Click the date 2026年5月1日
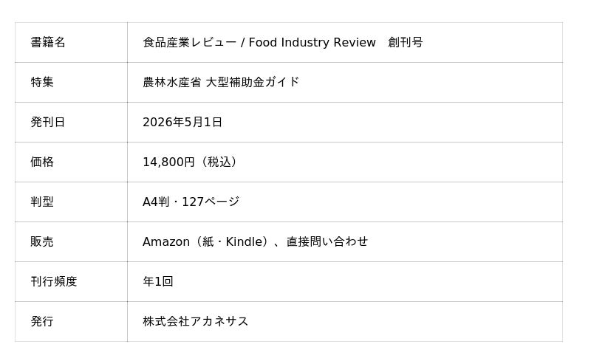This screenshot has height=364, width=591. coord(182,123)
